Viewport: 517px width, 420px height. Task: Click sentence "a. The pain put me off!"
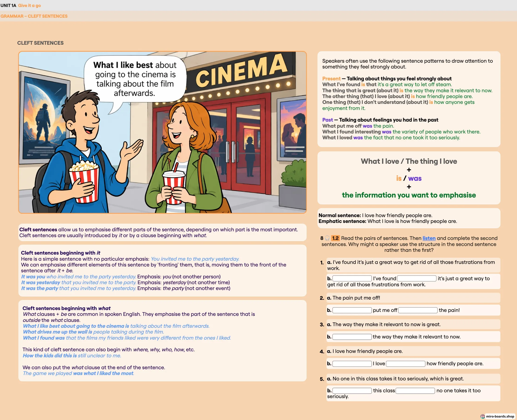(353, 298)
